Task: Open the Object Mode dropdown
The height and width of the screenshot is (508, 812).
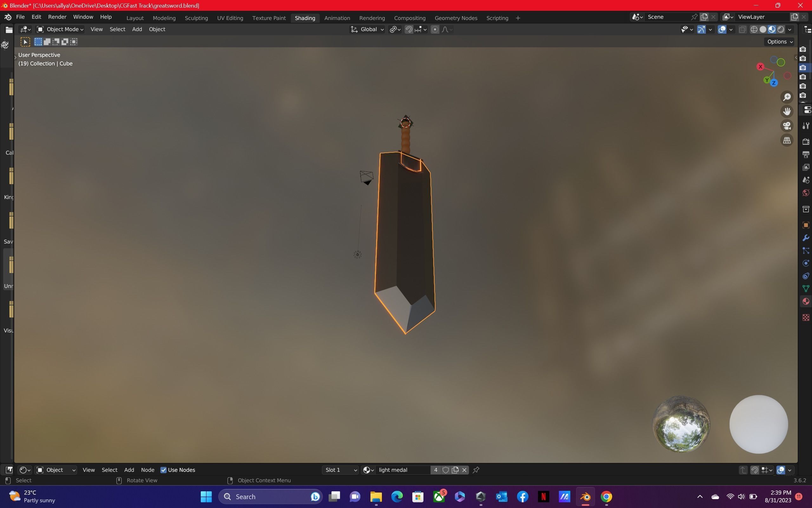Action: click(x=60, y=30)
